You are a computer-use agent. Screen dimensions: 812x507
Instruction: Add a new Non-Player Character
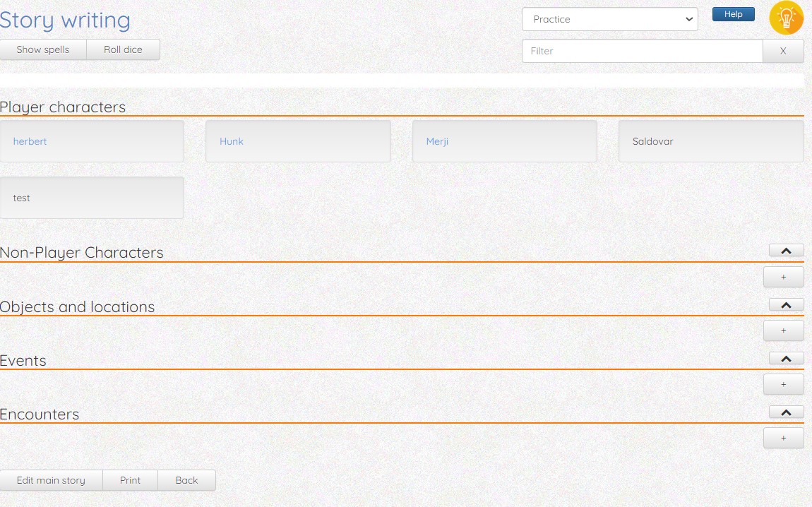[x=783, y=277]
